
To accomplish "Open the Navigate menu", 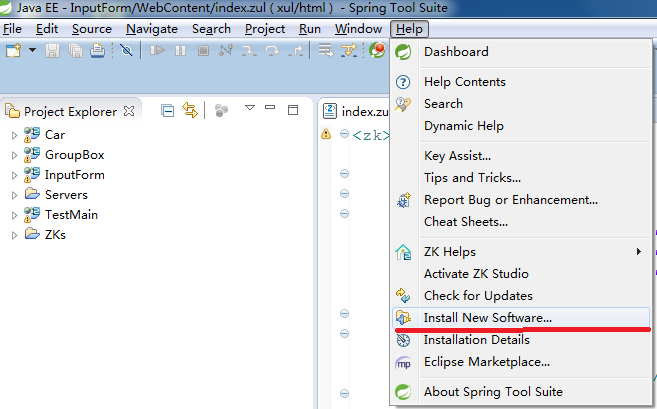I will coord(152,29).
